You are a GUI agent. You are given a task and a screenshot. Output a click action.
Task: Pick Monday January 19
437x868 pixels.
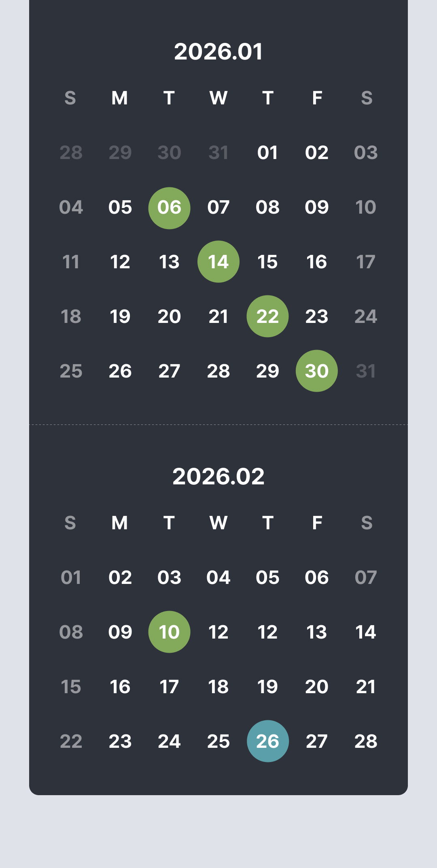120,316
